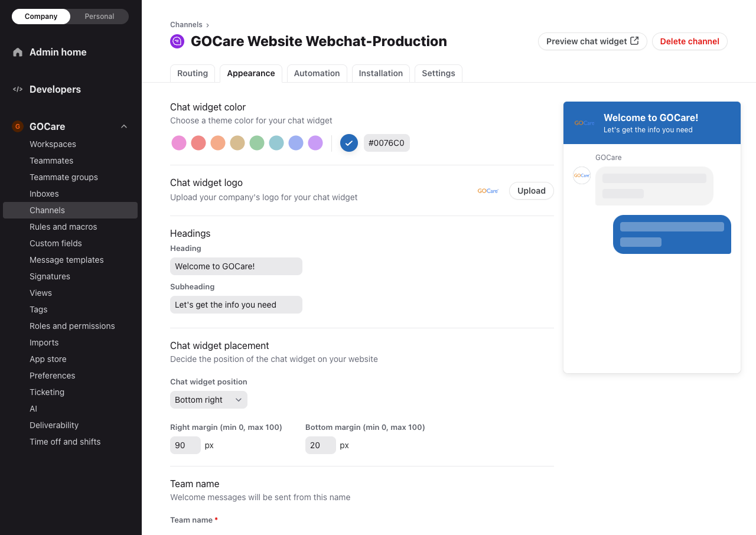Pick the orange theme color swatch
Screen dimensions: 756x535
coord(218,143)
